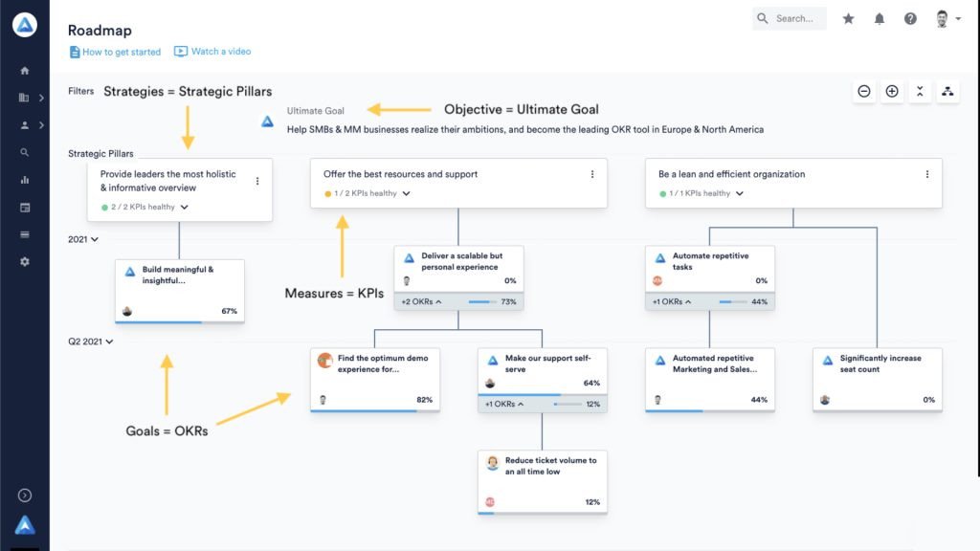The height and width of the screenshot is (551, 980).
Task: Click Watch a video link
Action: [212, 52]
